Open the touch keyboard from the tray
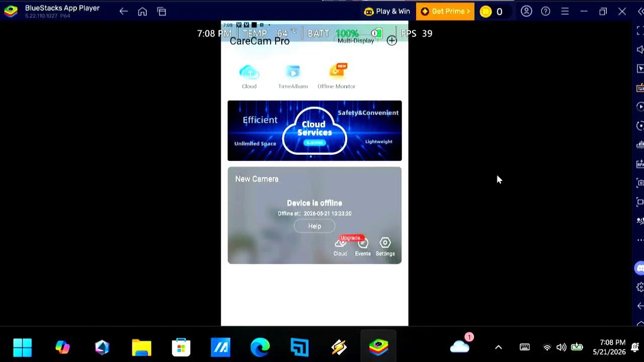 tap(524, 347)
